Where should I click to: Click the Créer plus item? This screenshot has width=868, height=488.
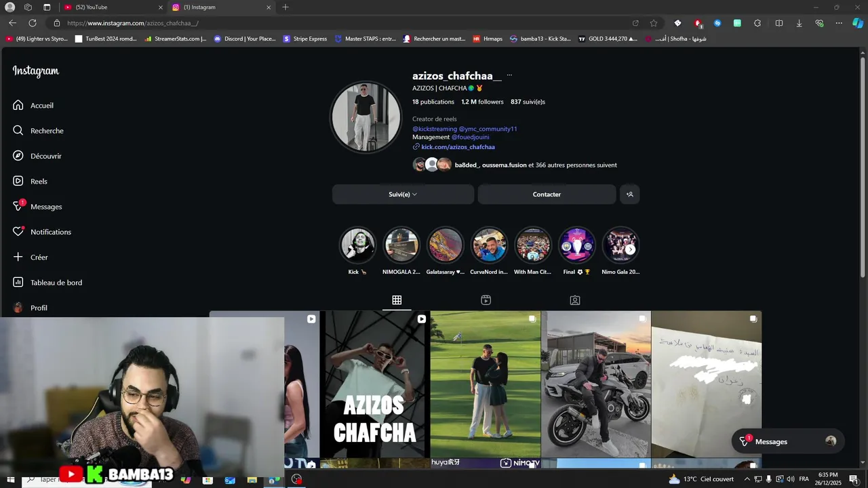[x=31, y=257]
